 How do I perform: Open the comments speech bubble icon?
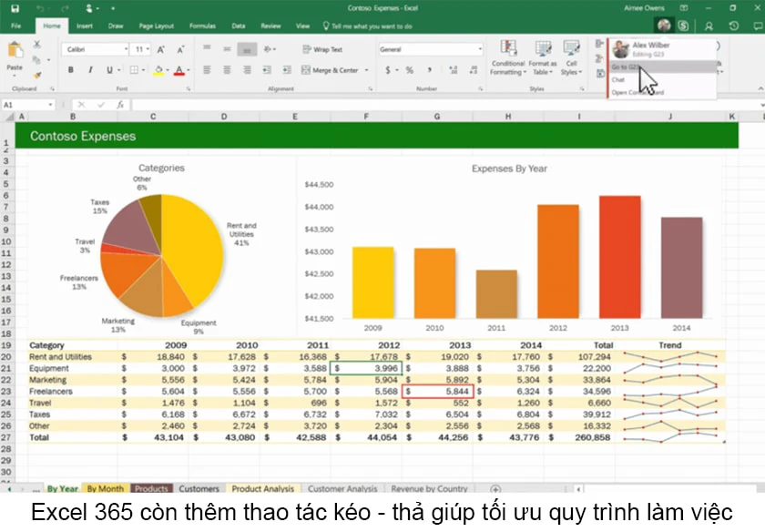(759, 26)
